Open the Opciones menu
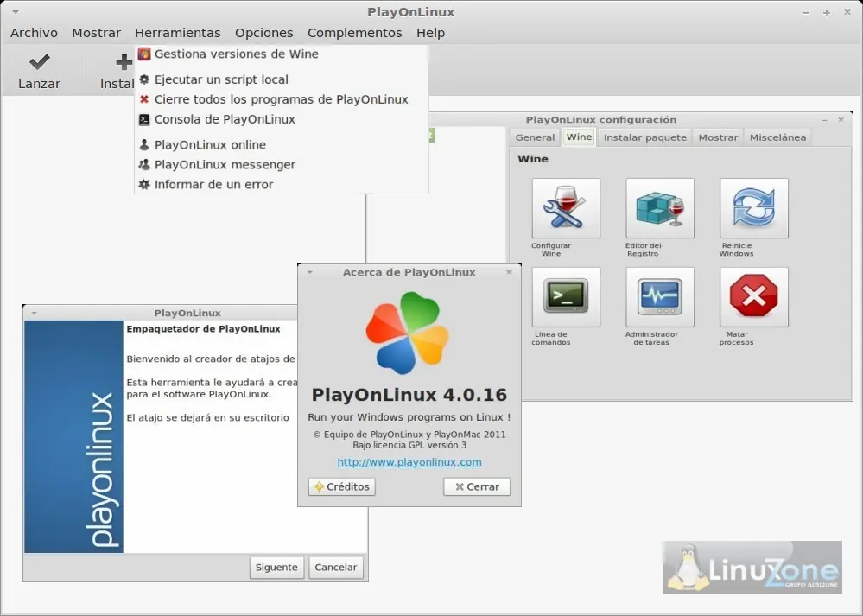This screenshot has height=616, width=863. tap(264, 33)
